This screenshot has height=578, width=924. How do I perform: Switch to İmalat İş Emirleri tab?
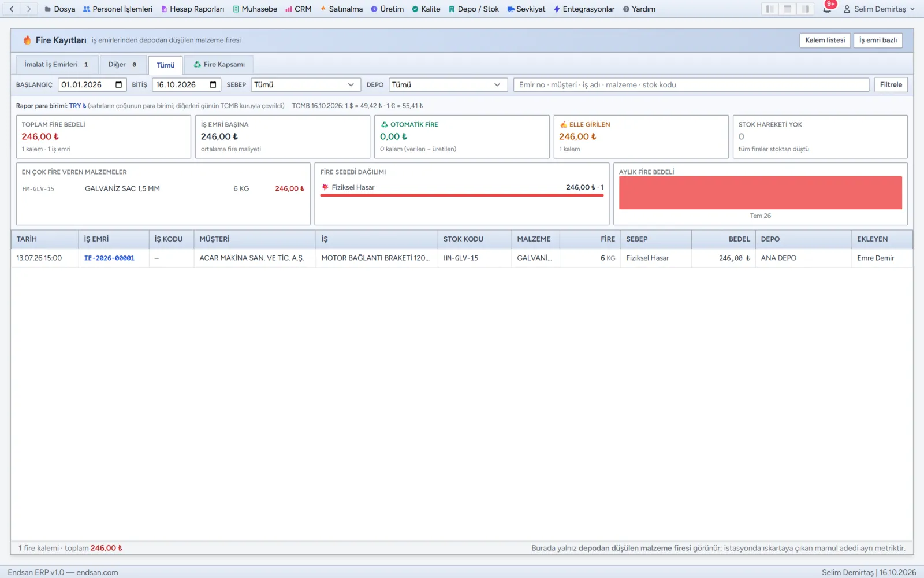tap(57, 64)
